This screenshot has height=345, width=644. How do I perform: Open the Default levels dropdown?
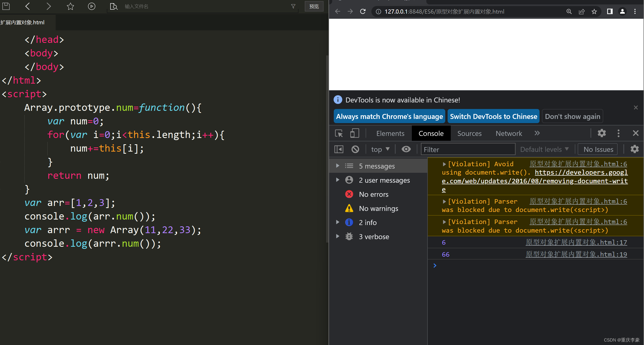point(544,149)
